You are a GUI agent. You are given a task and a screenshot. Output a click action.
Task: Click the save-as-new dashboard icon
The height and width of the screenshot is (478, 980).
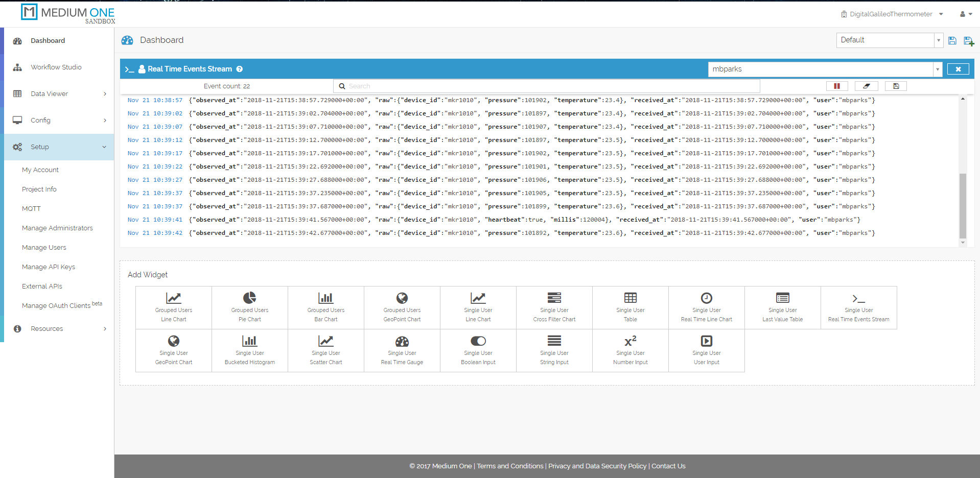pos(968,41)
